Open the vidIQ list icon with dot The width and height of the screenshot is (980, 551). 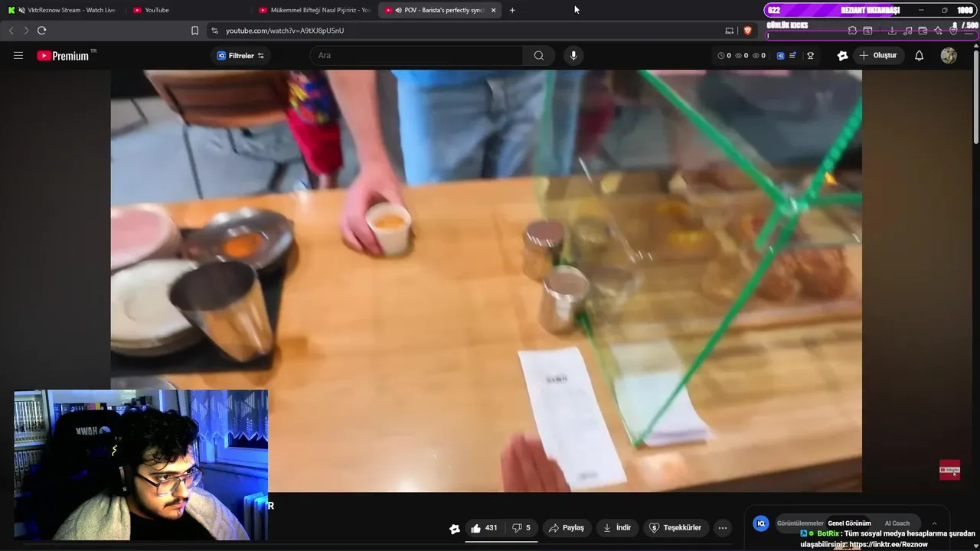(793, 55)
